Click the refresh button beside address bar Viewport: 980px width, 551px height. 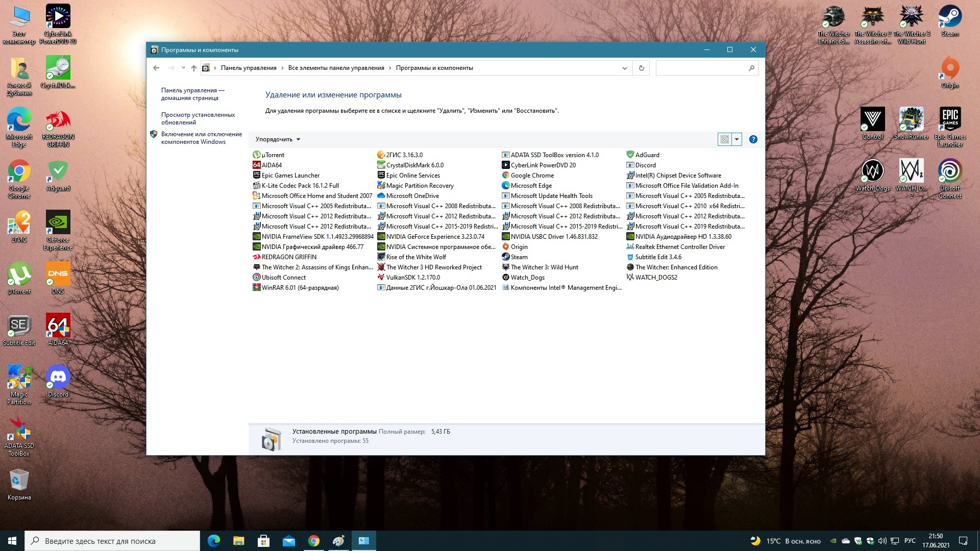[641, 68]
